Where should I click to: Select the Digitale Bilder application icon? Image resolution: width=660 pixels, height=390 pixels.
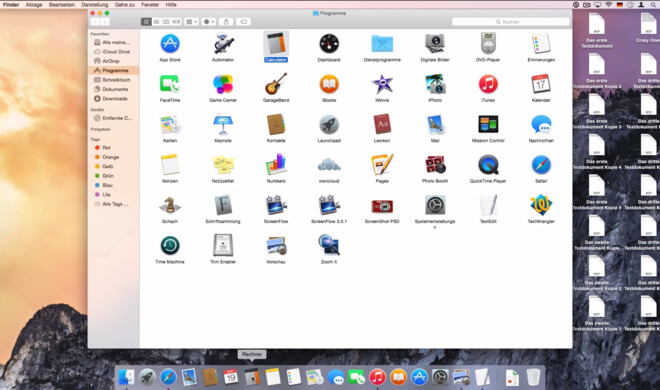(x=435, y=44)
